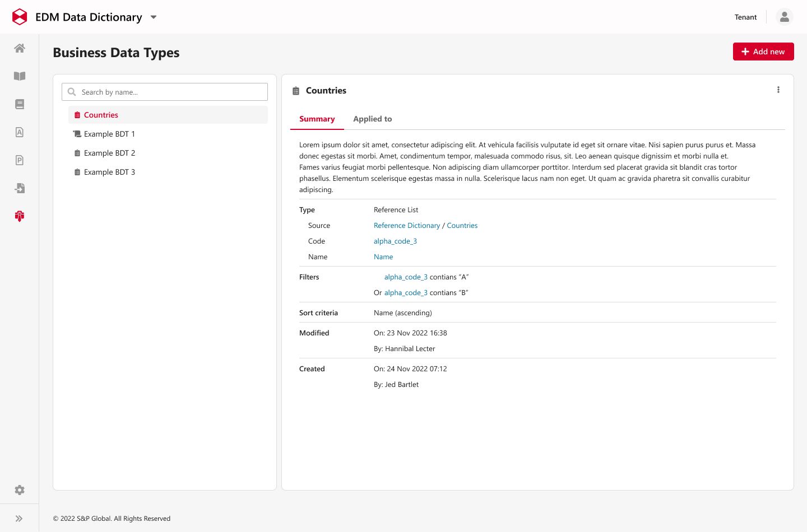Screen dimensions: 807x532
Task: Click the Name value link
Action: 383,257
